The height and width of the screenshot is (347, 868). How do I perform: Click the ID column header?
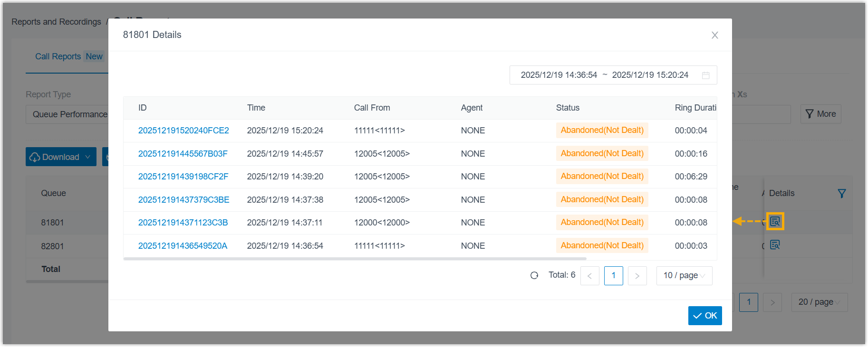(143, 108)
